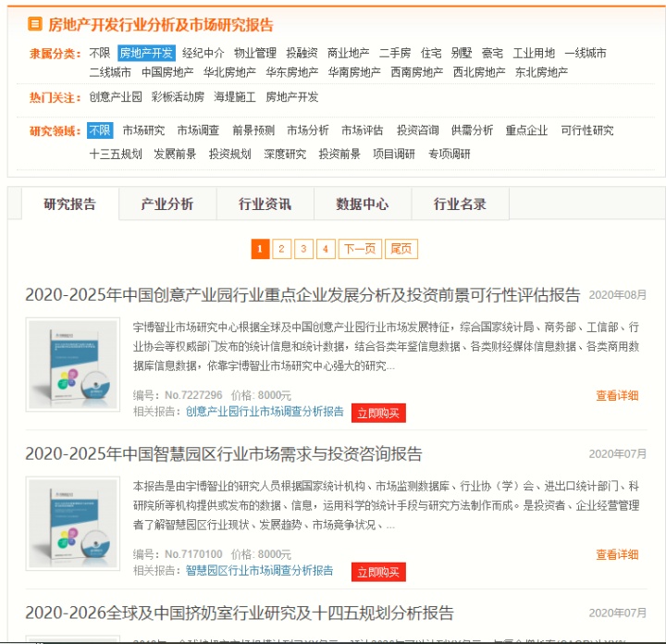This screenshot has width=666, height=644.
Task: Jump to the 下一页 next page button
Action: (360, 249)
